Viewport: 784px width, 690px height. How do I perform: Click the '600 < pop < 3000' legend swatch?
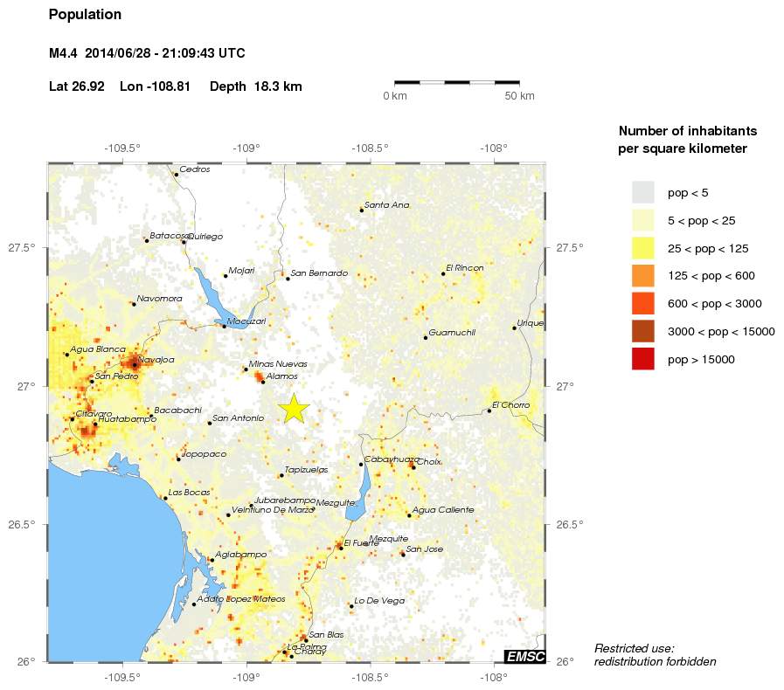pos(643,303)
